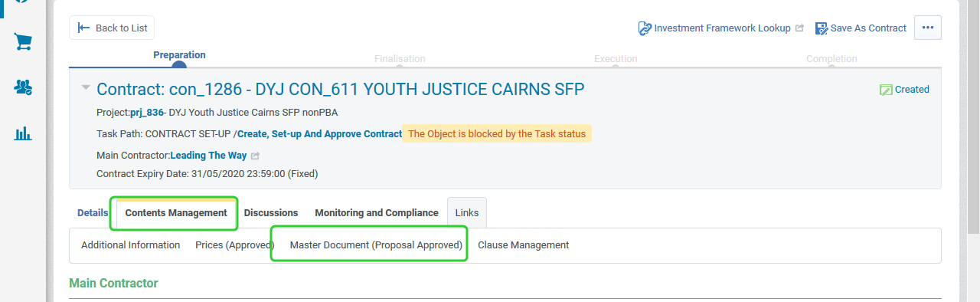Click the Preparation stage marker
The height and width of the screenshot is (302, 980).
click(179, 67)
